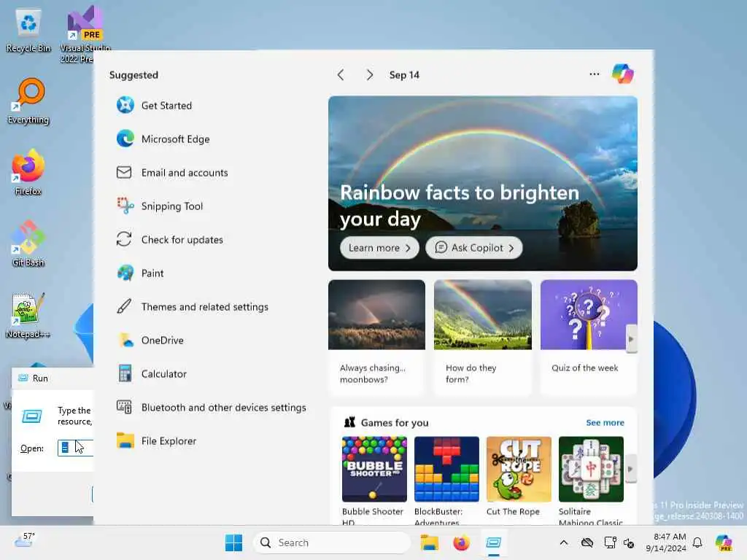Click the Visual Studio 2022 Preview desktop icon
The image size is (747, 560).
click(85, 34)
